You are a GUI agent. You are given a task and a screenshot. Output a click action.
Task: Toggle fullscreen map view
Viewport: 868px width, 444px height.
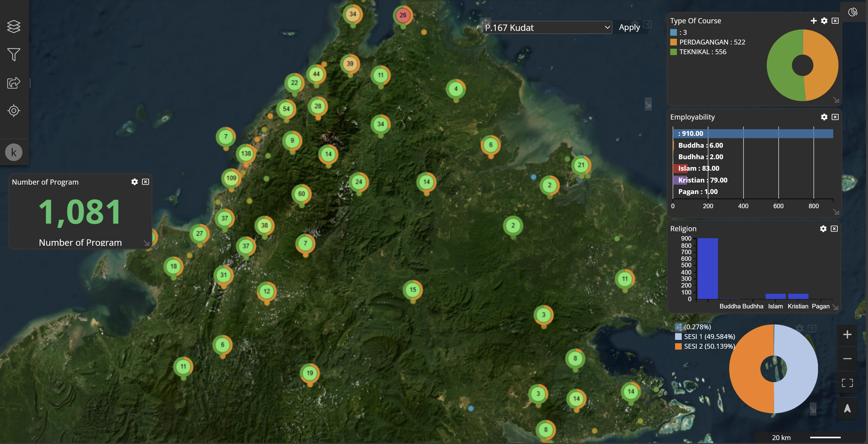tap(847, 383)
